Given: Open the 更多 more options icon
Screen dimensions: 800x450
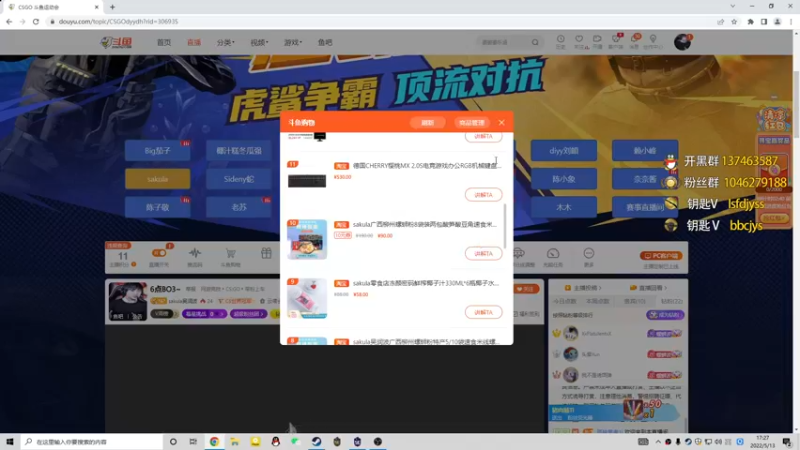Looking at the screenshot, I should click(589, 254).
